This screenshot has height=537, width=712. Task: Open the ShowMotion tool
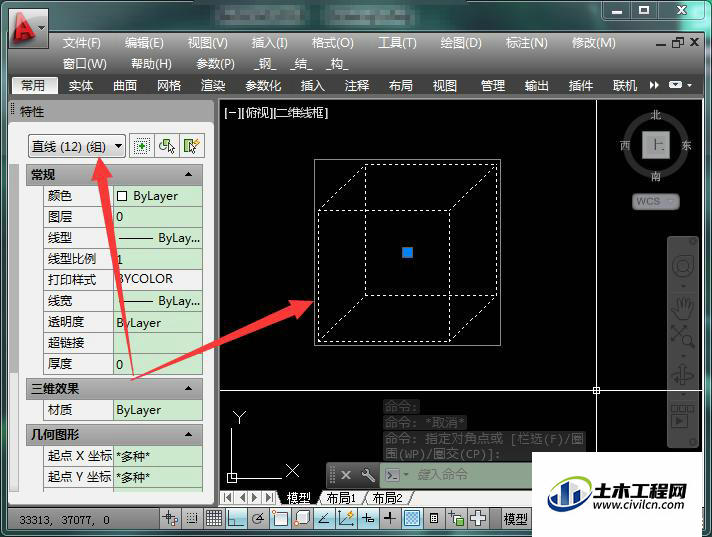pyautogui.click(x=682, y=417)
